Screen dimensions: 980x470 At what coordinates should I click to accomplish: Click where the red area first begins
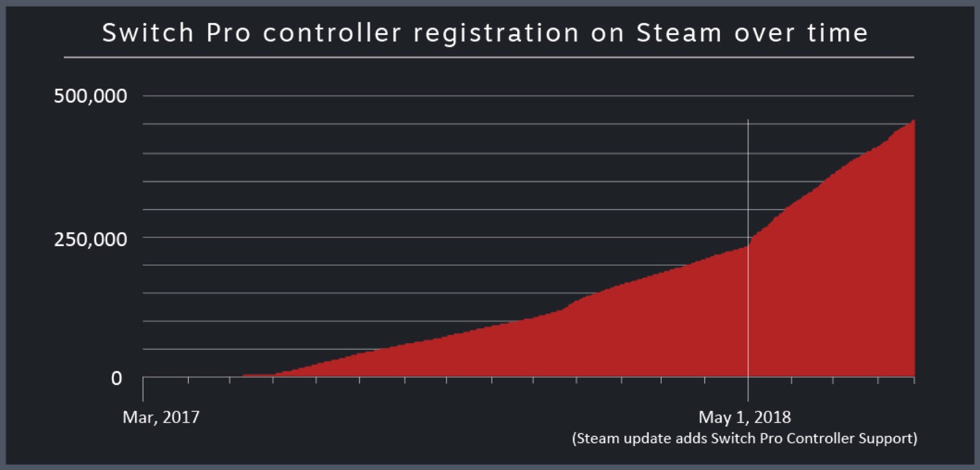[244, 375]
